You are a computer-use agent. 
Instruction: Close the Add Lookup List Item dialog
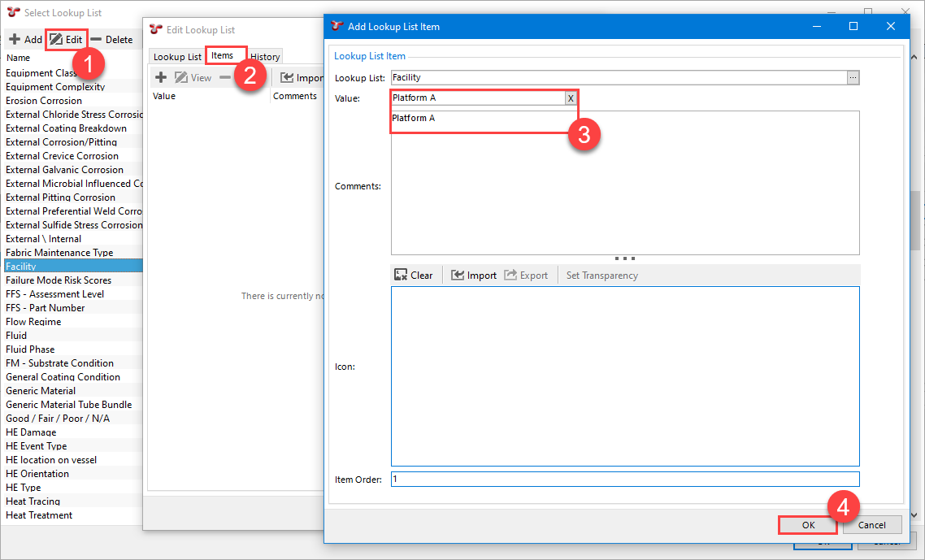coord(891,26)
